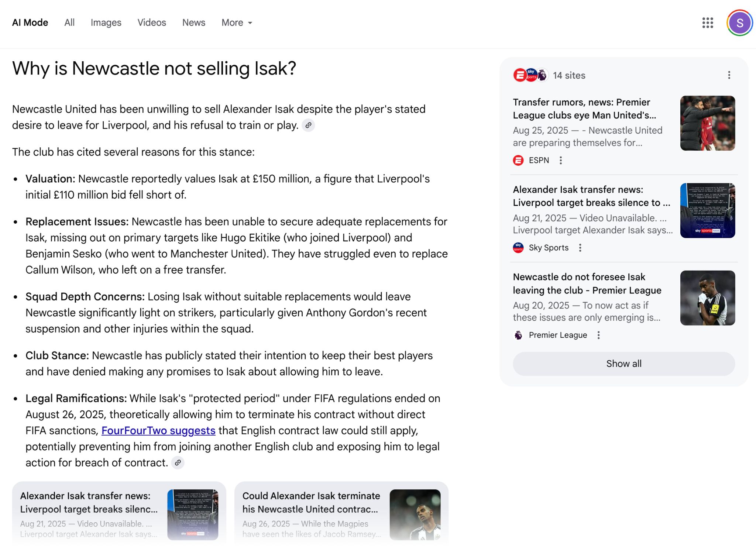Image resolution: width=756 pixels, height=547 pixels.
Task: Click the Sky Sports article thumbnail in sidebar
Action: click(x=707, y=210)
